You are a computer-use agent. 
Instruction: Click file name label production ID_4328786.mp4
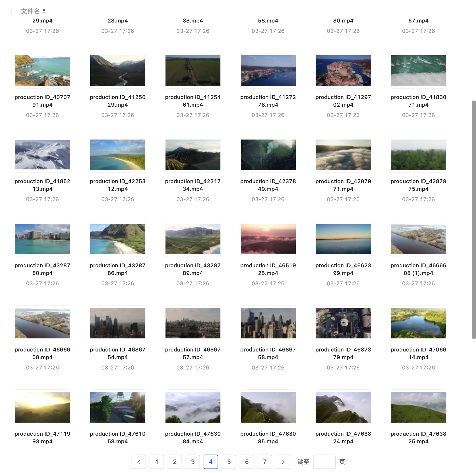(x=118, y=269)
